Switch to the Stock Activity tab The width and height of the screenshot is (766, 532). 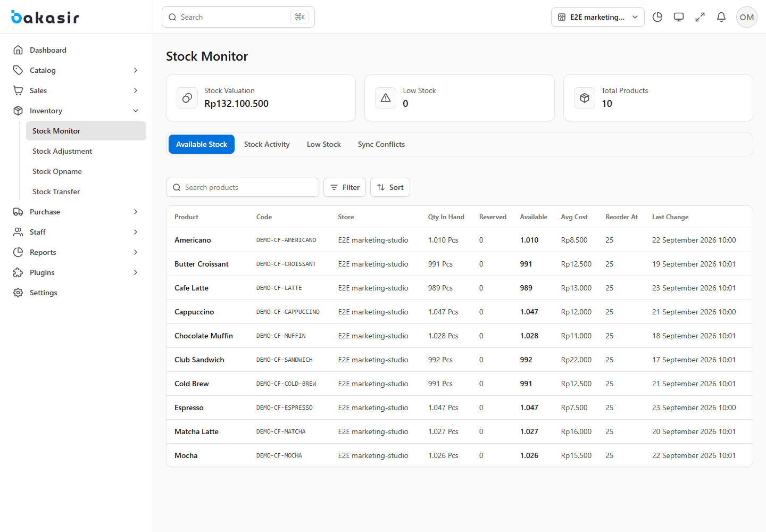[x=267, y=144]
